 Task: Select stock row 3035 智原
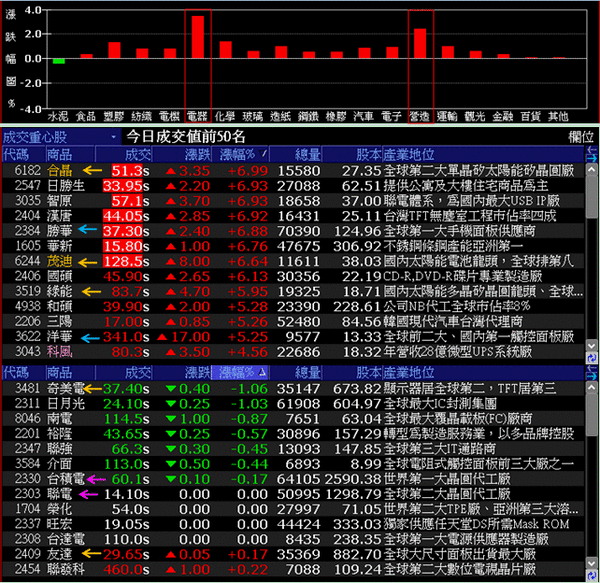pyautogui.click(x=293, y=201)
